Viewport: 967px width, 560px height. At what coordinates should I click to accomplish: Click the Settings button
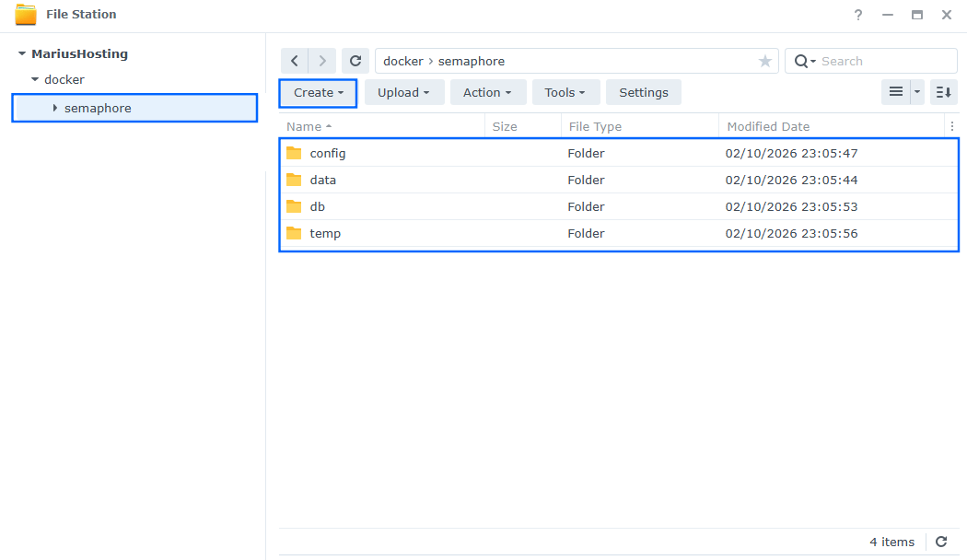pyautogui.click(x=643, y=92)
